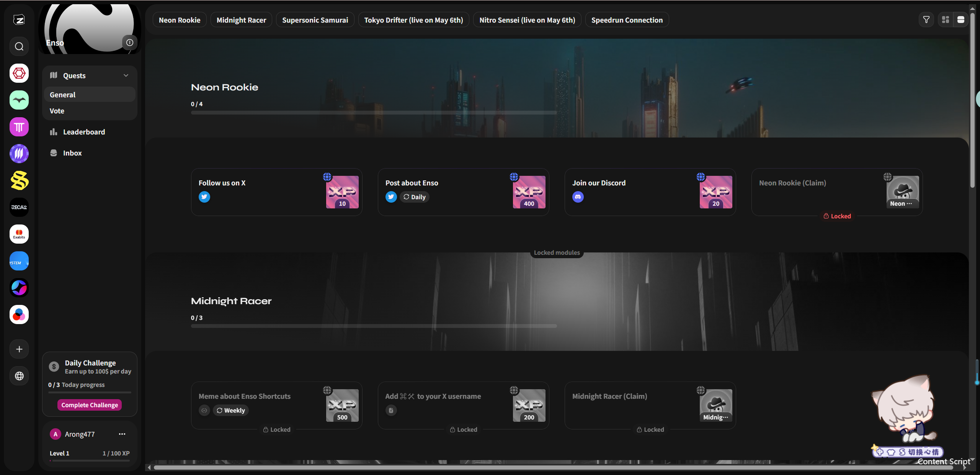Click the dollar icon in Daily Challenge

click(54, 367)
